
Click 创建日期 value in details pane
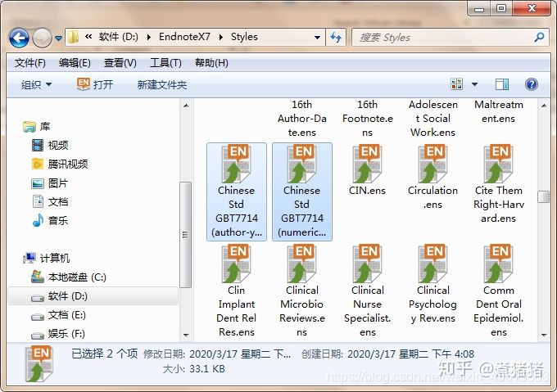pos(410,354)
